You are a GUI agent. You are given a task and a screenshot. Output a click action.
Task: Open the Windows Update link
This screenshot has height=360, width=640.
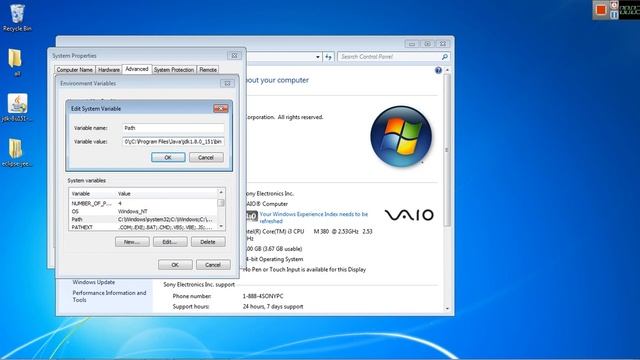click(x=93, y=282)
